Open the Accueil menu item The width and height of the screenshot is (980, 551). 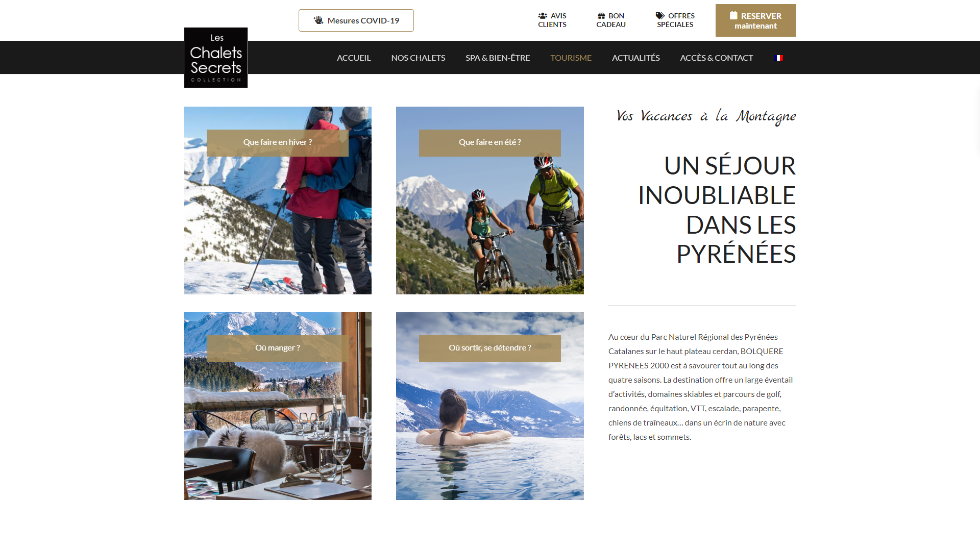point(354,58)
